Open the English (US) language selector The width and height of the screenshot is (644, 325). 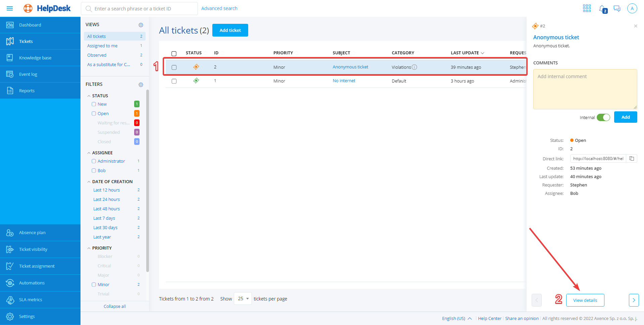point(457,318)
